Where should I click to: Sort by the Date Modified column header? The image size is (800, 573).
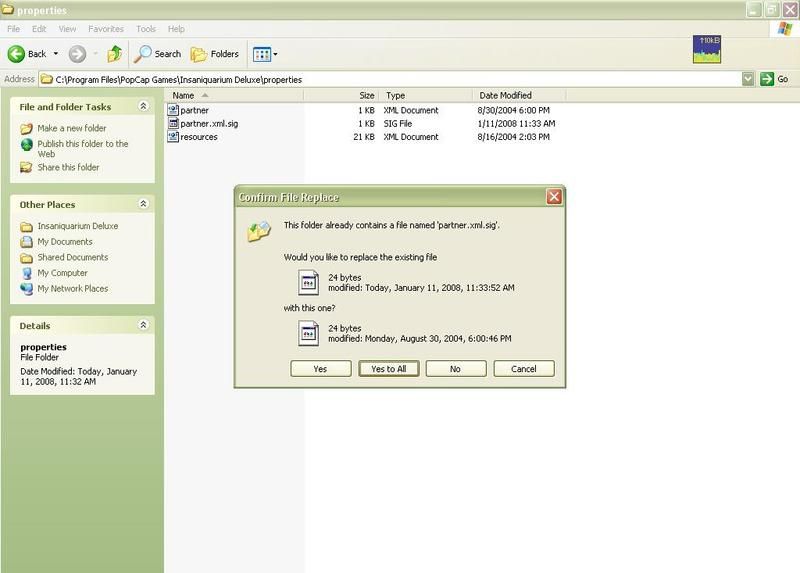[x=506, y=95]
